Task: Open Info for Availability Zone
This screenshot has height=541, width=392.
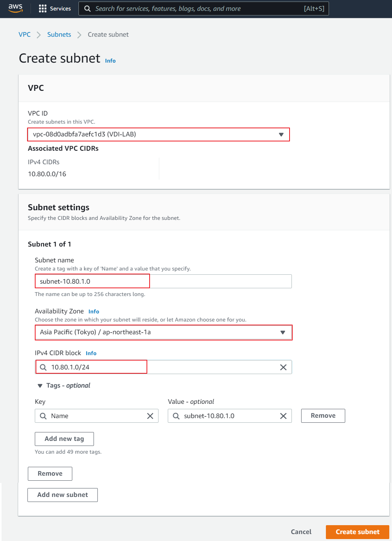Action: (94, 311)
